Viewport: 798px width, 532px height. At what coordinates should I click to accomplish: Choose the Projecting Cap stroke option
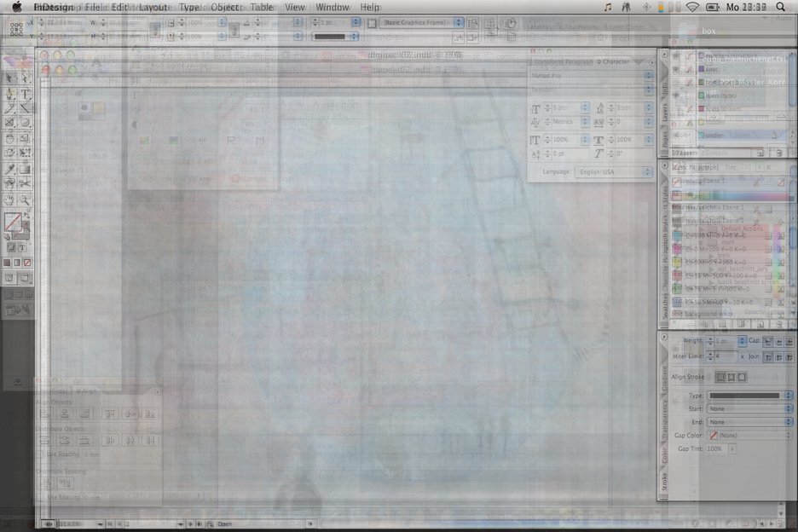(789, 341)
